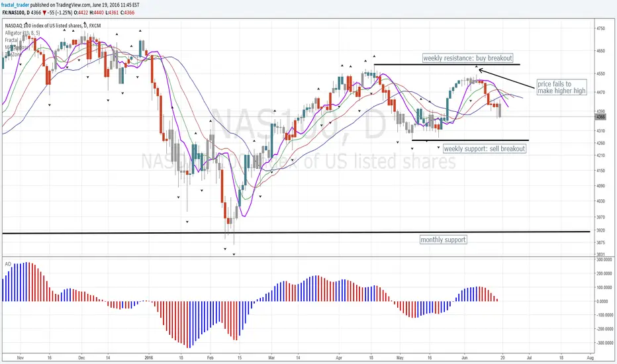617x364 pixels.
Task: Click the red down-triangle change indicator in header
Action: tap(45, 13)
